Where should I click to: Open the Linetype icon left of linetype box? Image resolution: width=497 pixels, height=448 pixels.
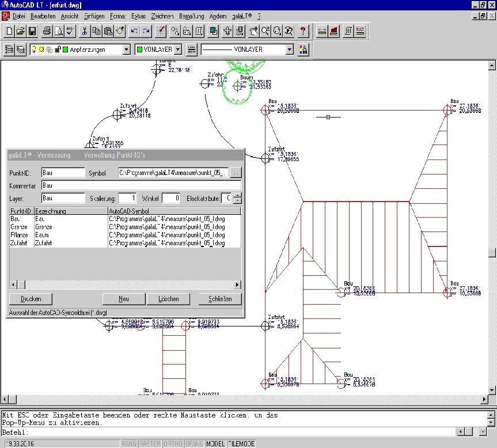pyautogui.click(x=191, y=50)
